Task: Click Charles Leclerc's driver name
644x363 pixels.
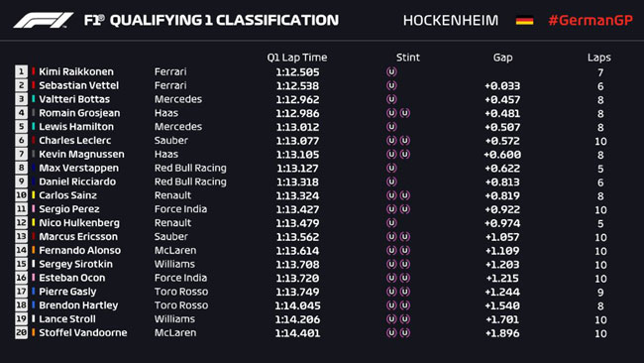Action: pyautogui.click(x=74, y=141)
